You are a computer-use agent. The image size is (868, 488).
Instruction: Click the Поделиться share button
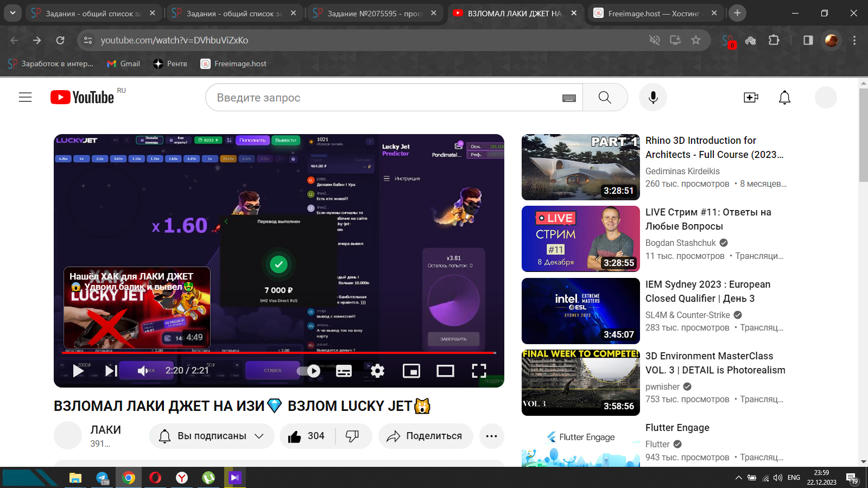(426, 436)
